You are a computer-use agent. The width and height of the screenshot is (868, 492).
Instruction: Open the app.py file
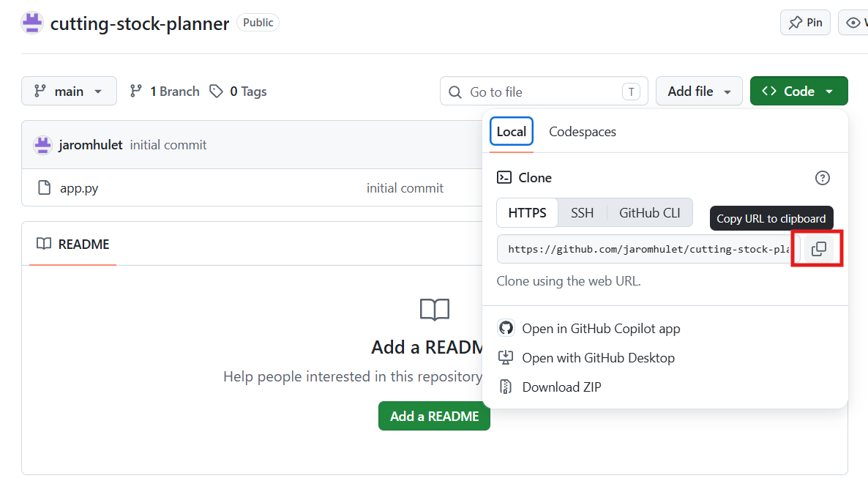coord(79,188)
